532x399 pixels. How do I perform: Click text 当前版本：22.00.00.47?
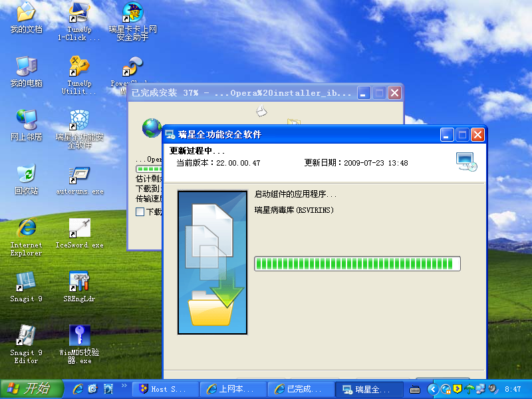(218, 163)
